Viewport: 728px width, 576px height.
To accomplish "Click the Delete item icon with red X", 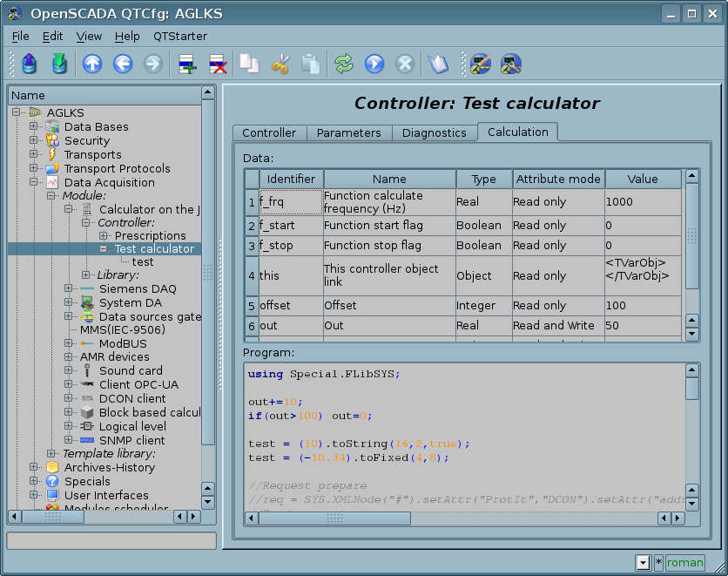I will click(x=217, y=64).
